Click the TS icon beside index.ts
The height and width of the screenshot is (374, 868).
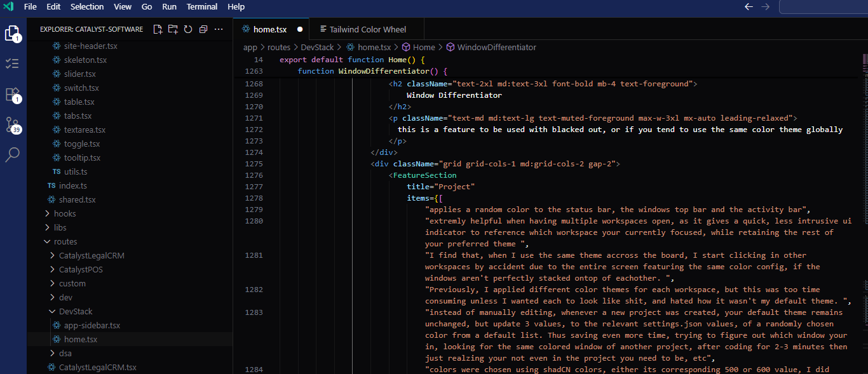[51, 185]
